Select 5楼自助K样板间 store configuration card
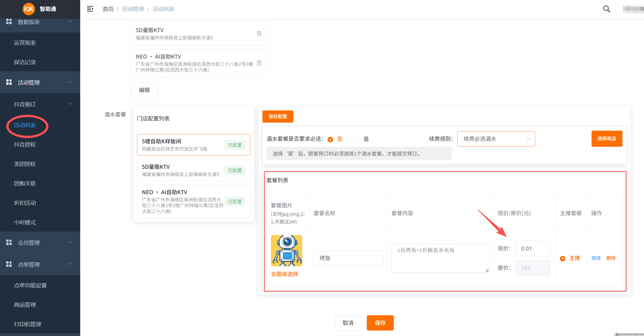 193,145
